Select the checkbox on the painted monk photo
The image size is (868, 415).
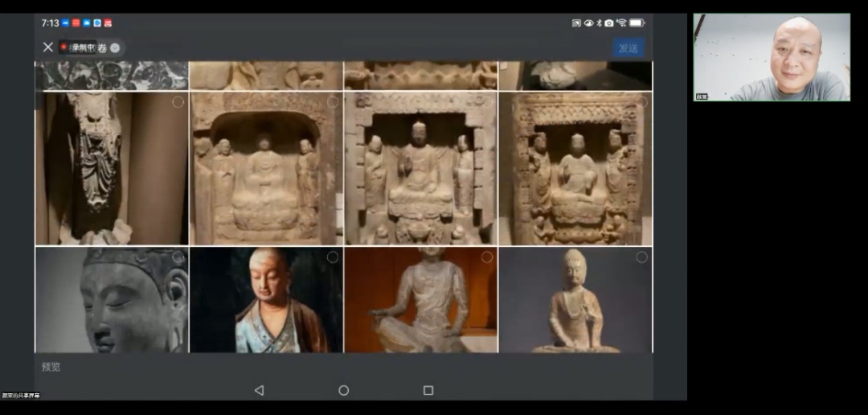[x=332, y=257]
